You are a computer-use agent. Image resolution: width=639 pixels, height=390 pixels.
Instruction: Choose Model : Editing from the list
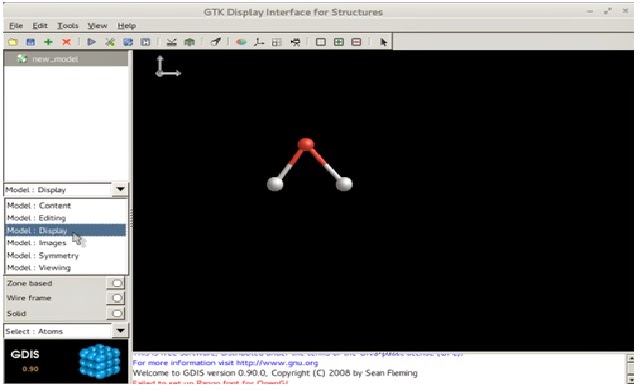tap(66, 218)
